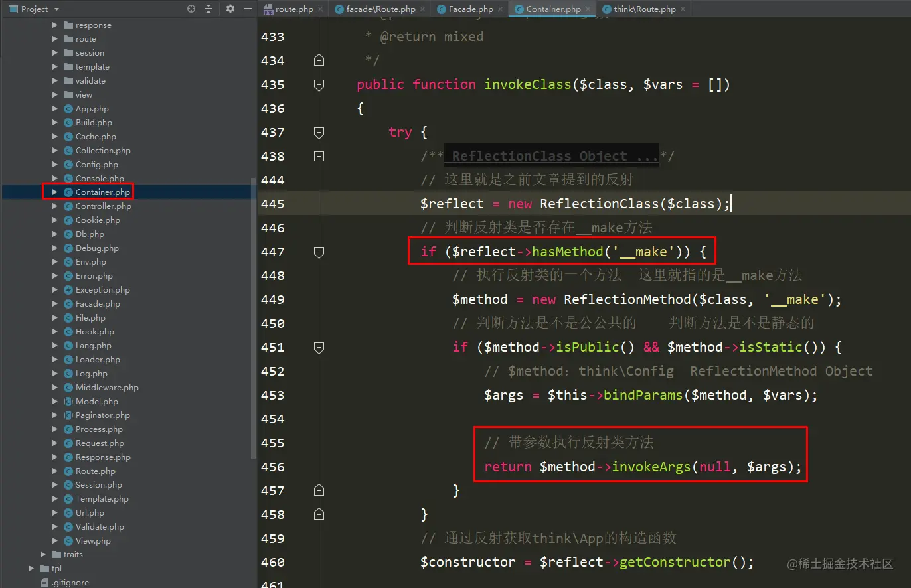911x588 pixels.
Task: Expand the folded ReflectionClass Object comment
Action: click(x=319, y=157)
